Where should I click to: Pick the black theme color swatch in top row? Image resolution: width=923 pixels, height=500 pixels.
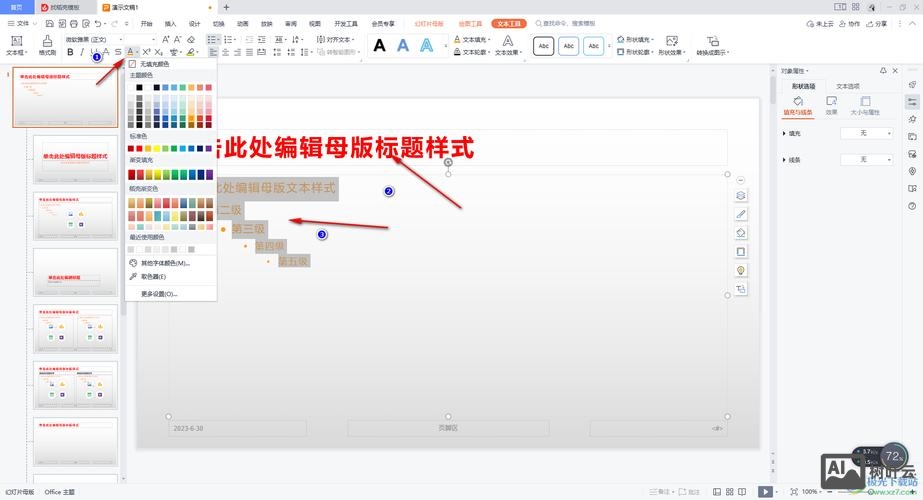click(x=140, y=87)
